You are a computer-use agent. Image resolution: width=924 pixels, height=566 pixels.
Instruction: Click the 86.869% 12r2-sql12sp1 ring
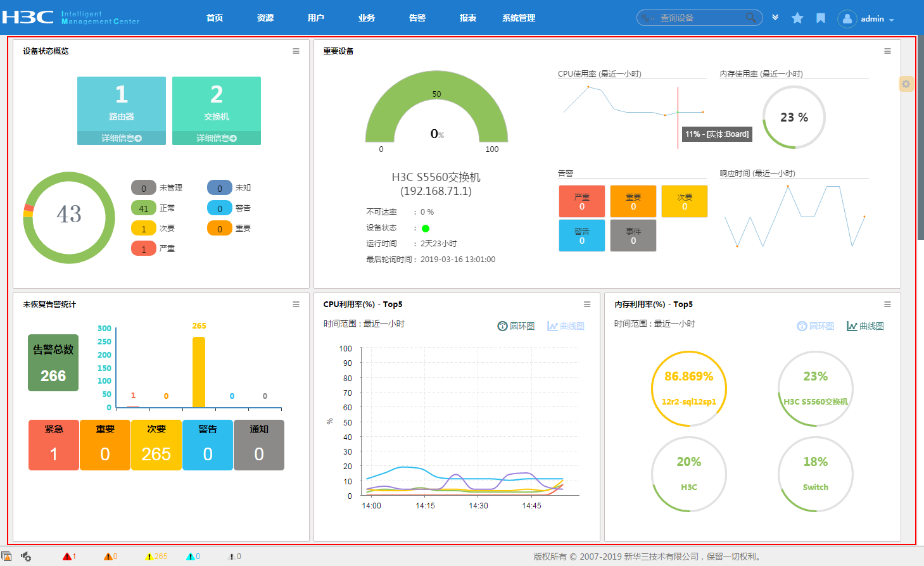689,389
